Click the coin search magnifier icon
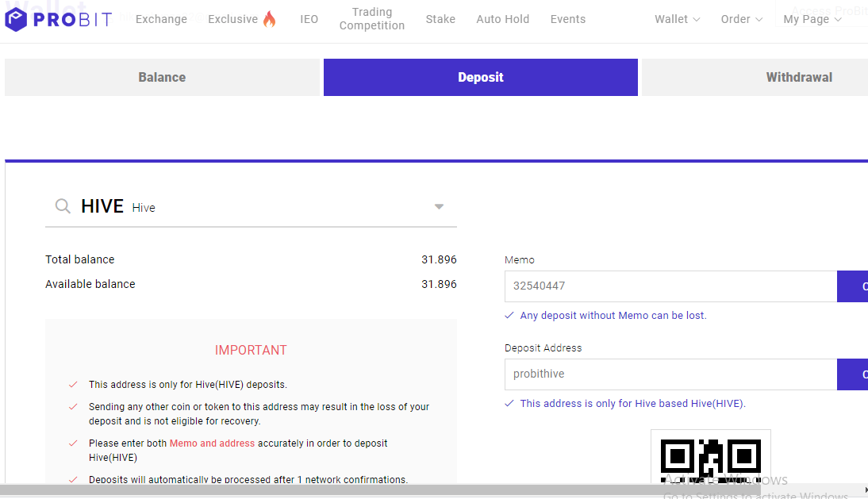868x499 pixels. [63, 206]
